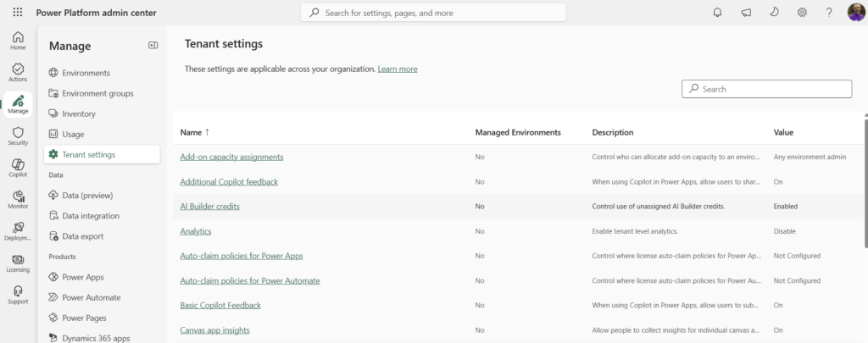Screen dimensions: 868x343
Task: Click the Environments globe icon
Action: 53,73
